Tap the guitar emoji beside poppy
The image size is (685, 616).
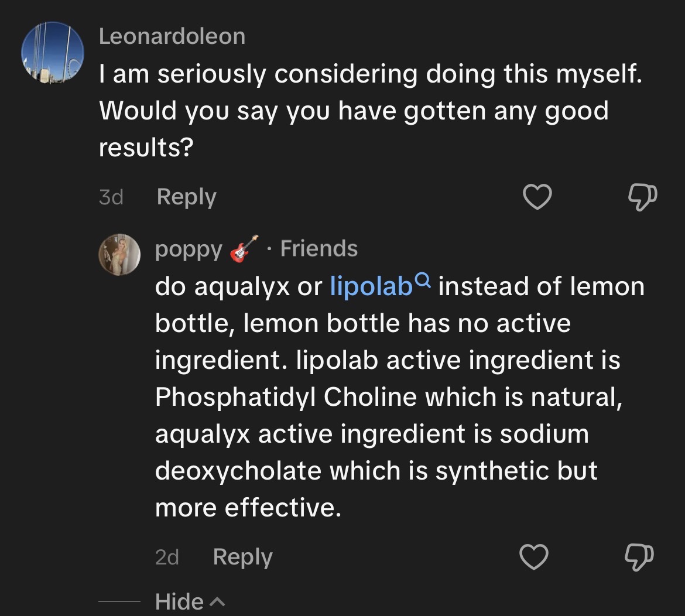tap(244, 249)
